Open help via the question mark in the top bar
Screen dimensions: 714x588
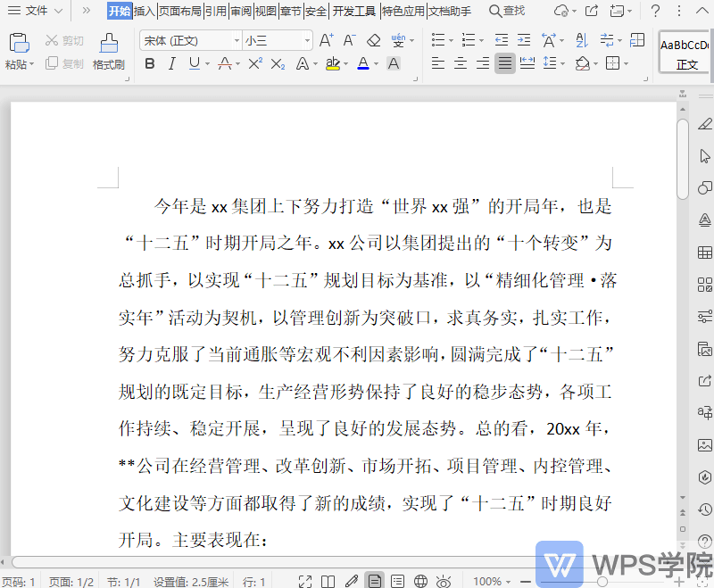click(655, 11)
